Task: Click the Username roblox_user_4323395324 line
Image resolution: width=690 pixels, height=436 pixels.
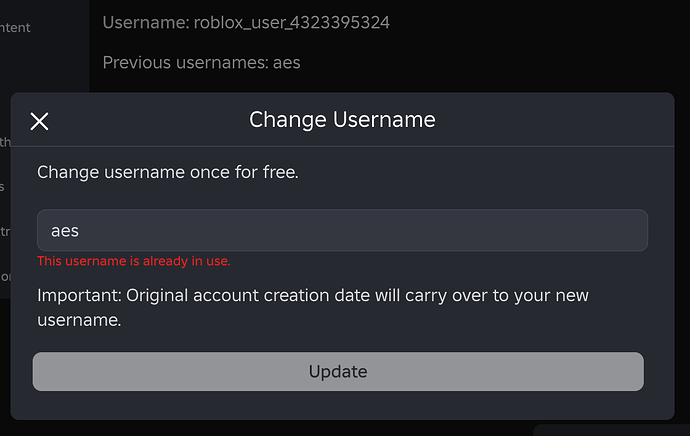Action: coord(246,22)
